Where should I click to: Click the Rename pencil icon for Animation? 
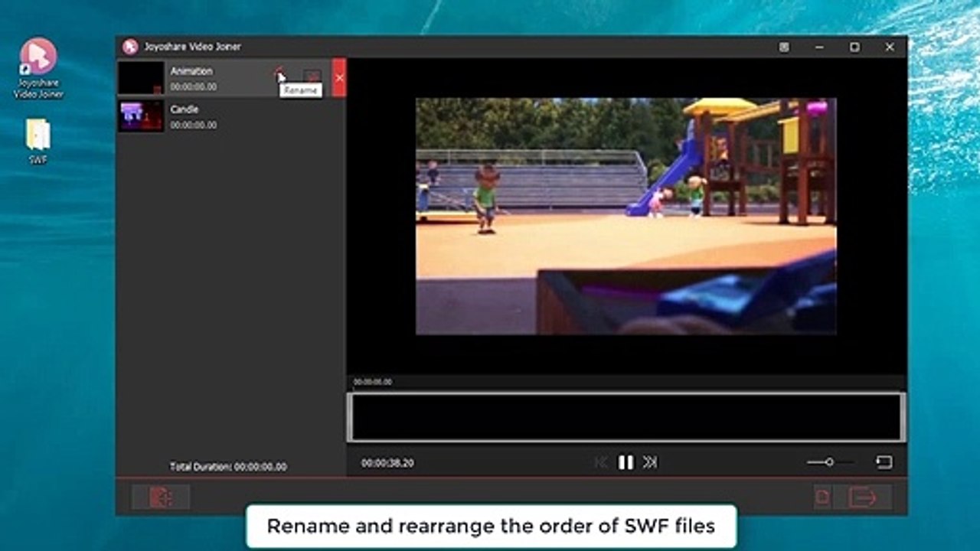pos(279,74)
